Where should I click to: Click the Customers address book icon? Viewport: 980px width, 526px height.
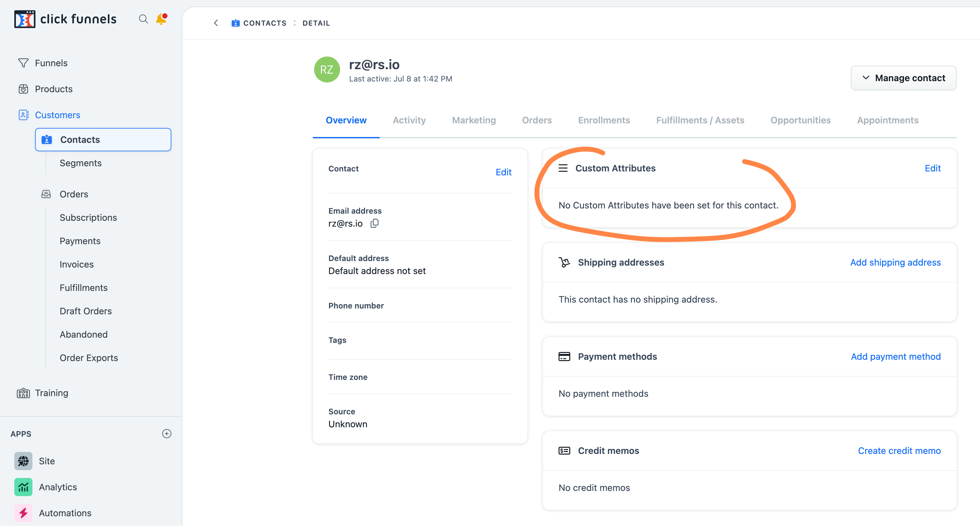tap(23, 115)
